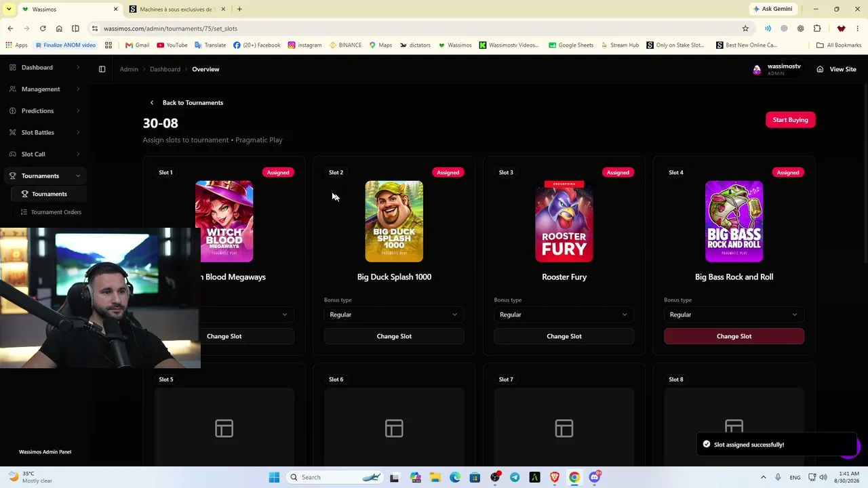Bookmark this page with the star icon
Screen dimensions: 868x488
(745, 28)
